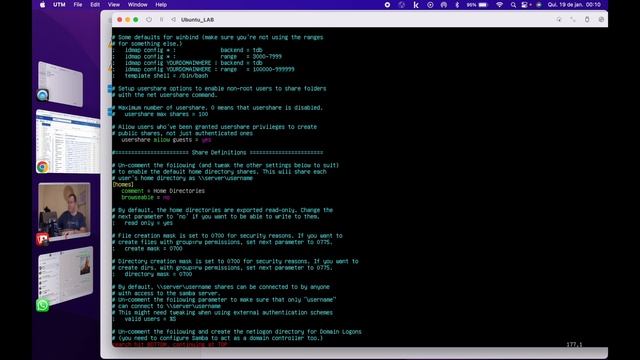Click the WhatsApp app icon in Stage Manager
Screen dimensions: 640x360
point(42,305)
